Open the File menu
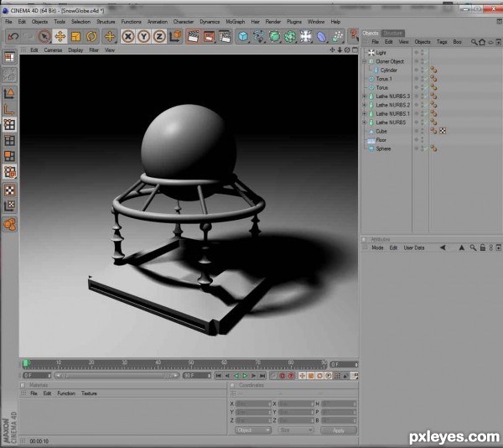The width and height of the screenshot is (503, 448). coord(8,22)
